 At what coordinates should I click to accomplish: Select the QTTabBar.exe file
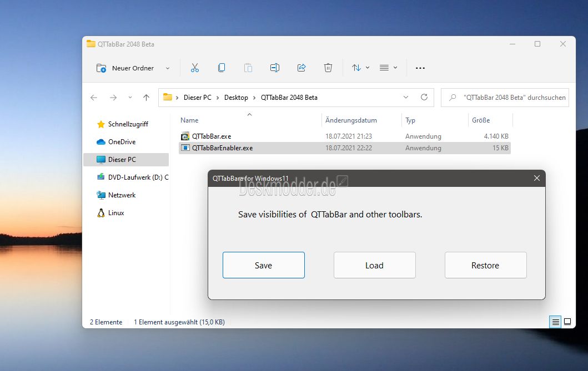345,136
